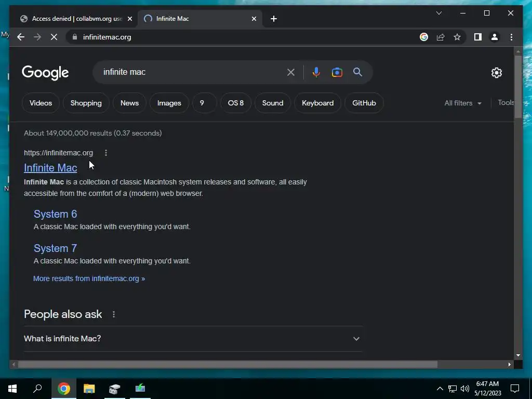Click the scroll right arrow
Image resolution: width=532 pixels, height=399 pixels.
pos(509,365)
